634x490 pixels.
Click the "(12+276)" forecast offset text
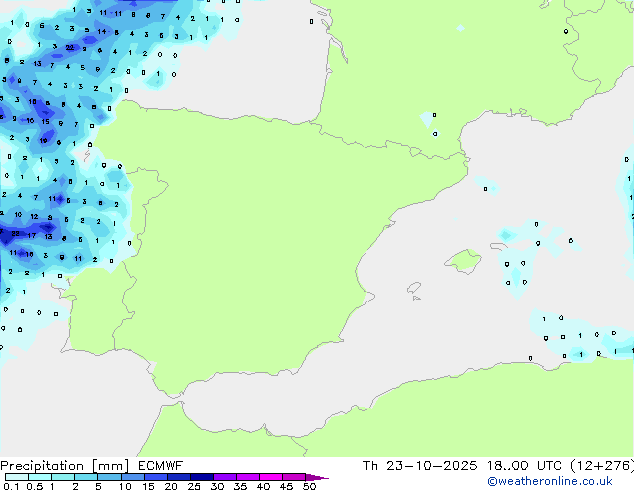pyautogui.click(x=602, y=466)
